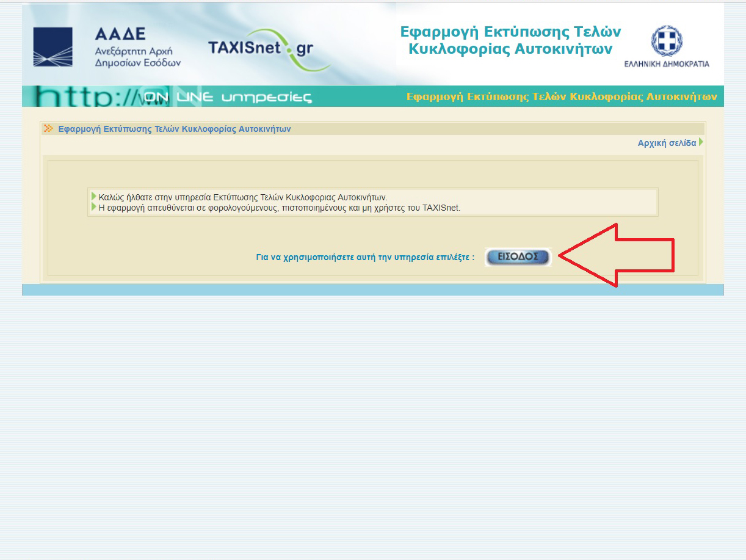Click 'Ανεξάρτητη Αρχή Δημοσίων Εσόδων' text
Screen dimensions: 746x560
click(x=138, y=57)
